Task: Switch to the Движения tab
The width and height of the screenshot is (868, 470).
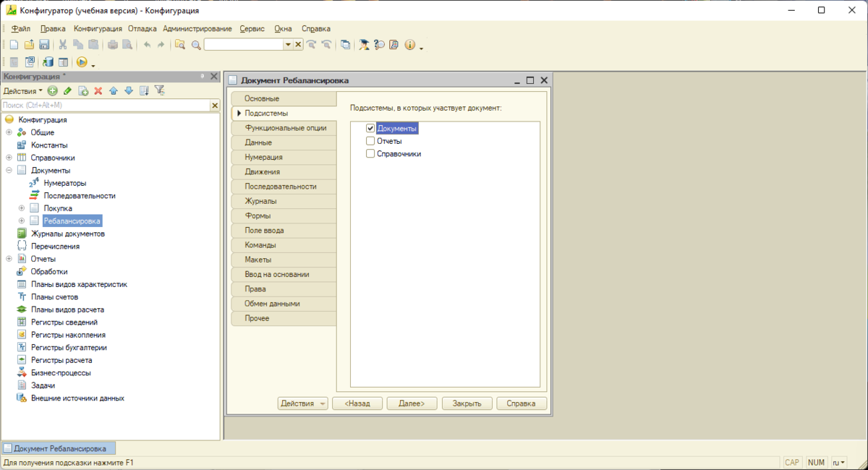Action: pos(284,172)
